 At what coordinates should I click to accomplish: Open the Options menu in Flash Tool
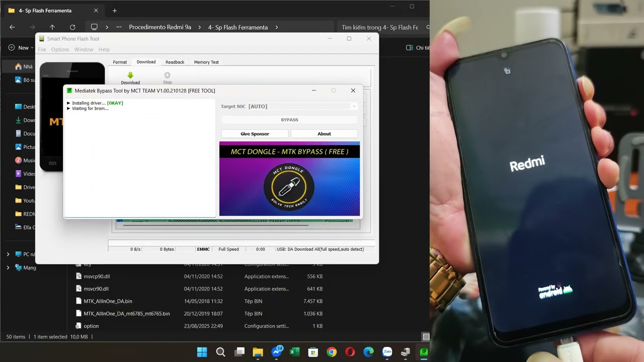60,49
